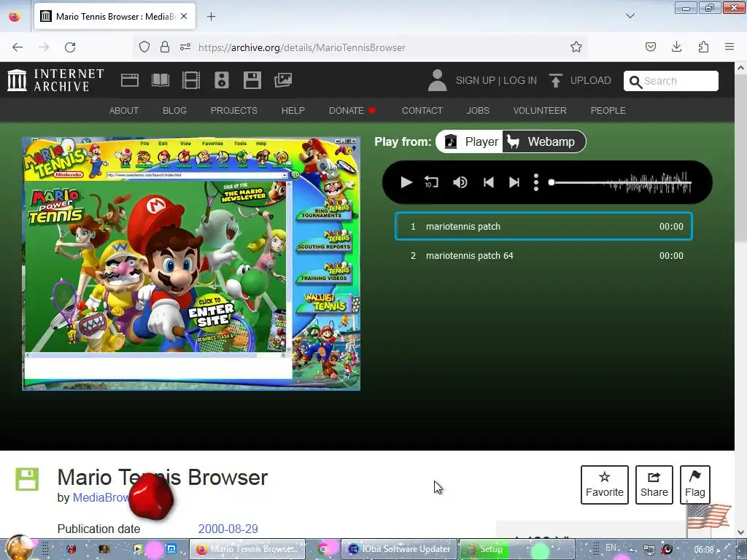Image resolution: width=747 pixels, height=560 pixels.
Task: Open the ABOUT nav item
Action: pyautogui.click(x=124, y=111)
